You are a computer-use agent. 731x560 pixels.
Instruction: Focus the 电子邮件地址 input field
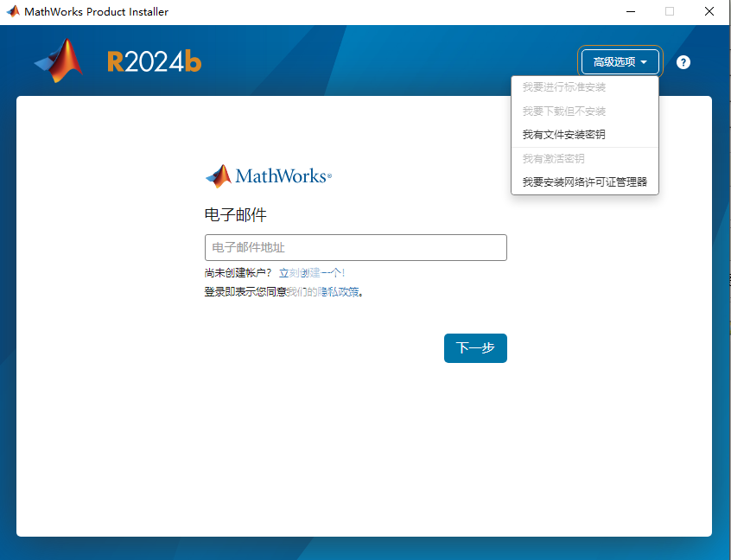(x=355, y=248)
